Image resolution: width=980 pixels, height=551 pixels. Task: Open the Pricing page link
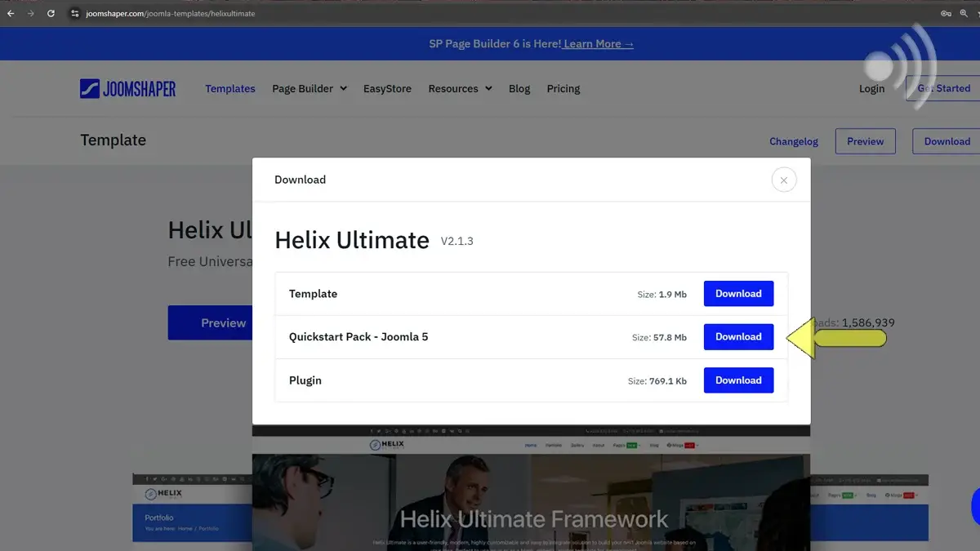pyautogui.click(x=563, y=88)
